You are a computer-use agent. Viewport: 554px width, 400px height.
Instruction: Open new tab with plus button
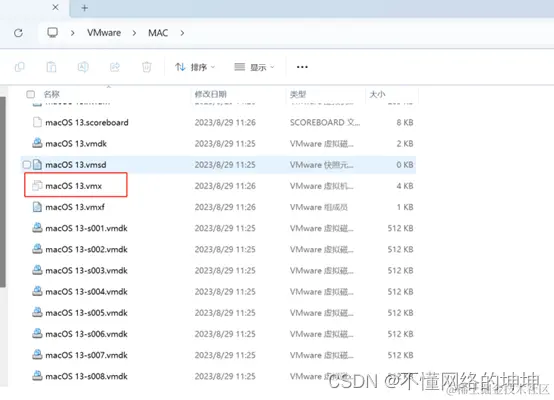pos(84,8)
